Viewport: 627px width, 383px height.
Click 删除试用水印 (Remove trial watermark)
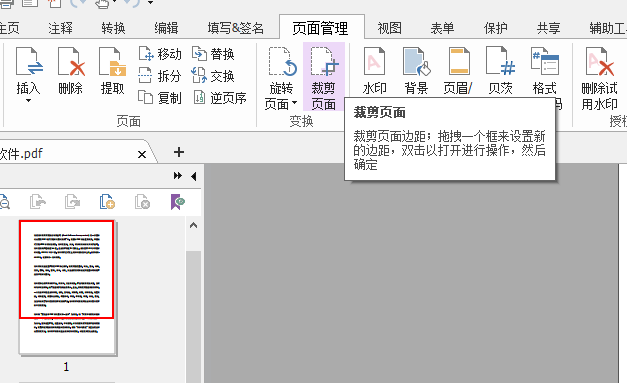[599, 78]
